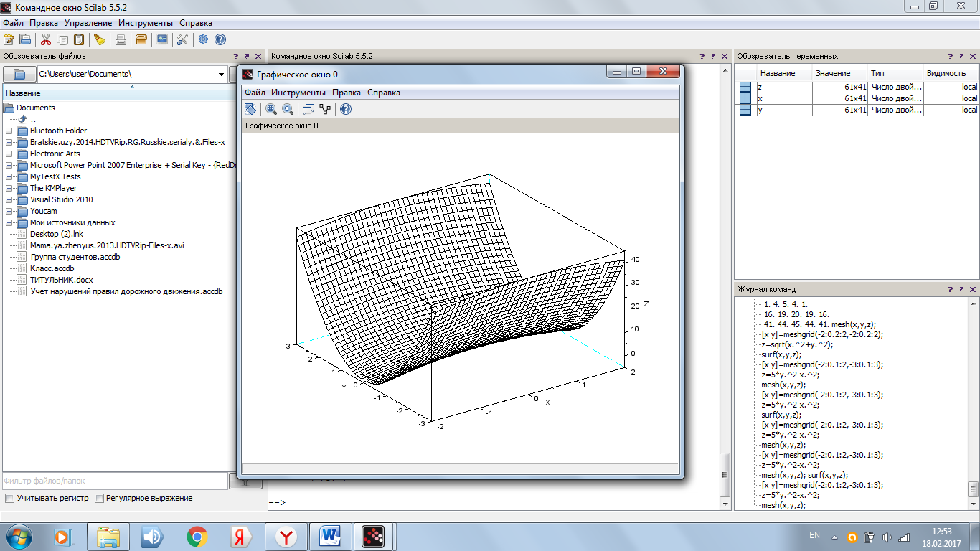Toggle datatip mode in graphic window
Screen dimensions: 980x551
click(x=308, y=109)
